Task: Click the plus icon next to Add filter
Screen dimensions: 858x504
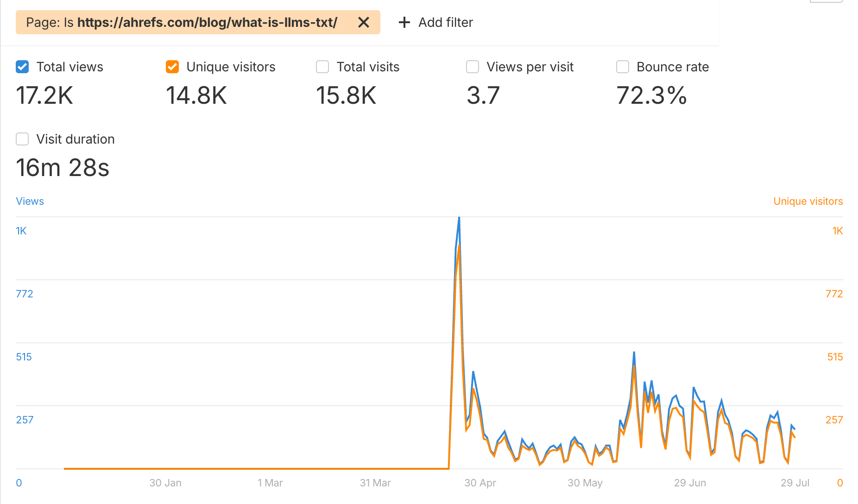Action: [x=404, y=22]
